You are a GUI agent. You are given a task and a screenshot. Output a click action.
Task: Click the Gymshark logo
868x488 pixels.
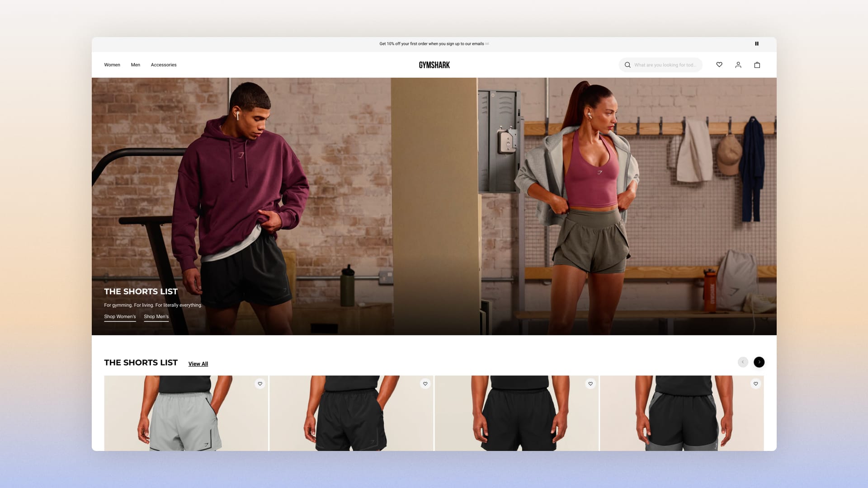tap(434, 65)
